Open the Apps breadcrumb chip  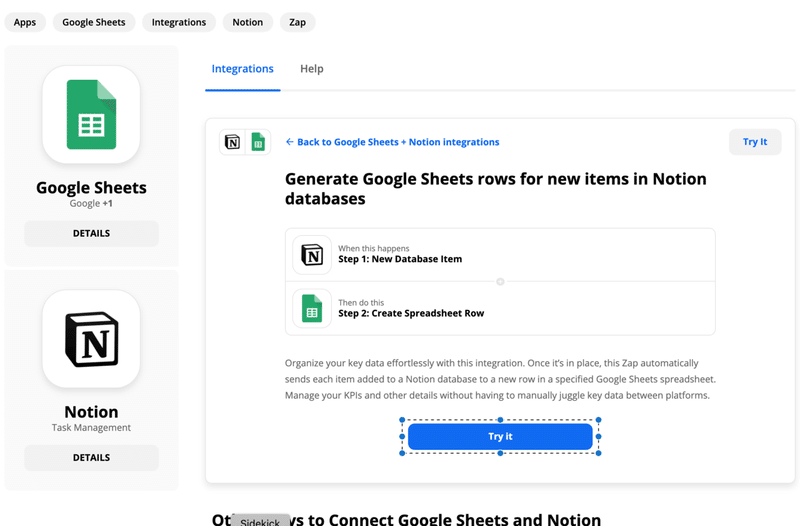pyautogui.click(x=25, y=22)
